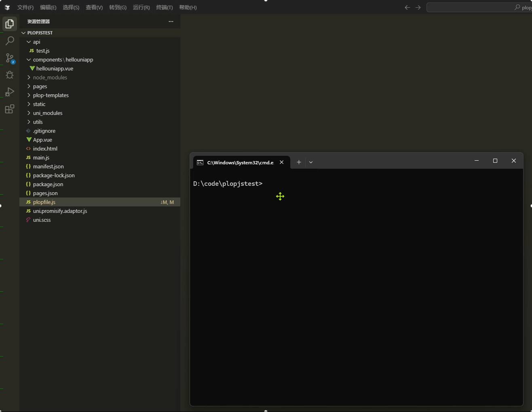Click the bug debug icon in activity bar

9,74
